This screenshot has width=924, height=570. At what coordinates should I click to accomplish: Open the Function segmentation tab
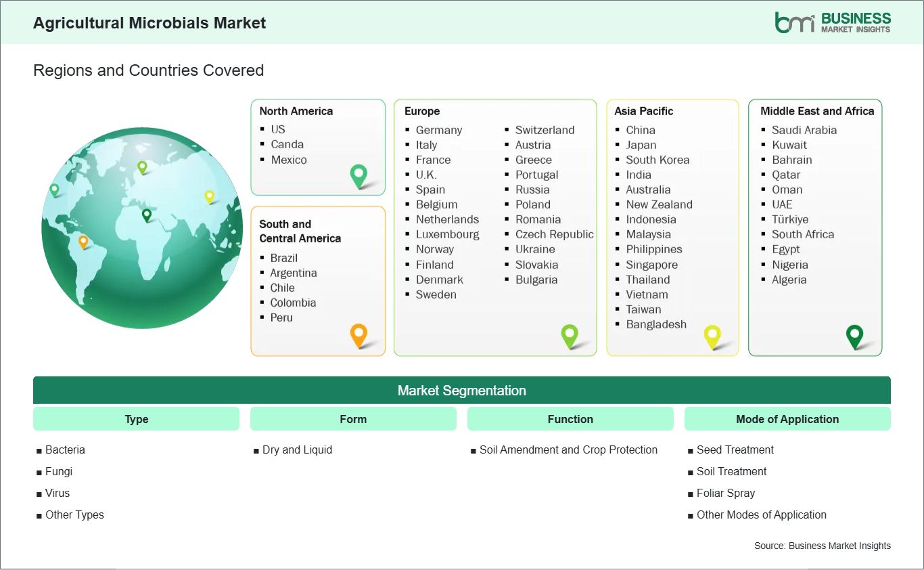[570, 418]
